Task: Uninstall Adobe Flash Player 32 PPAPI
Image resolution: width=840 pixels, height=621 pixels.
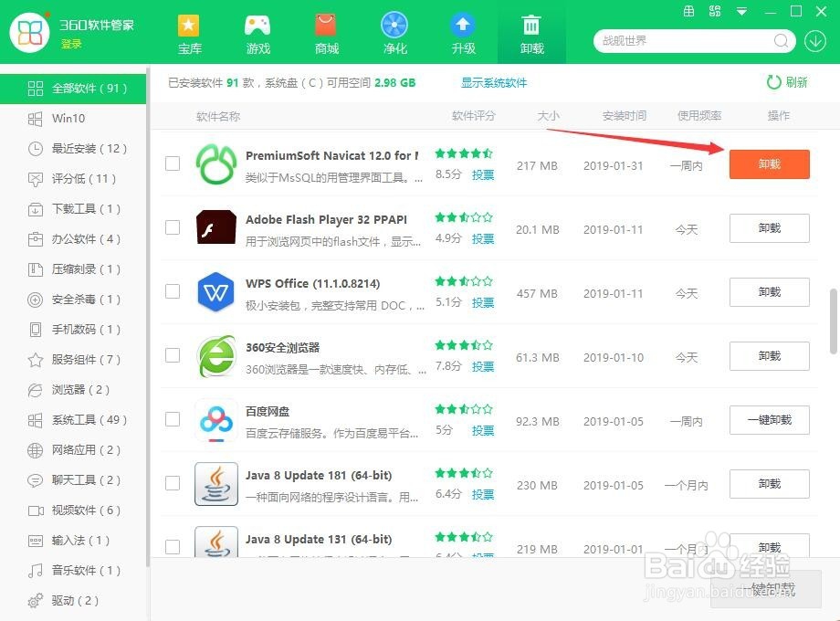Action: tap(769, 228)
